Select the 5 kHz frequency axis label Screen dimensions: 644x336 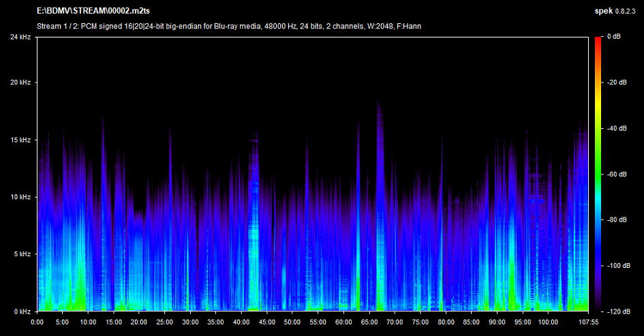(21, 254)
